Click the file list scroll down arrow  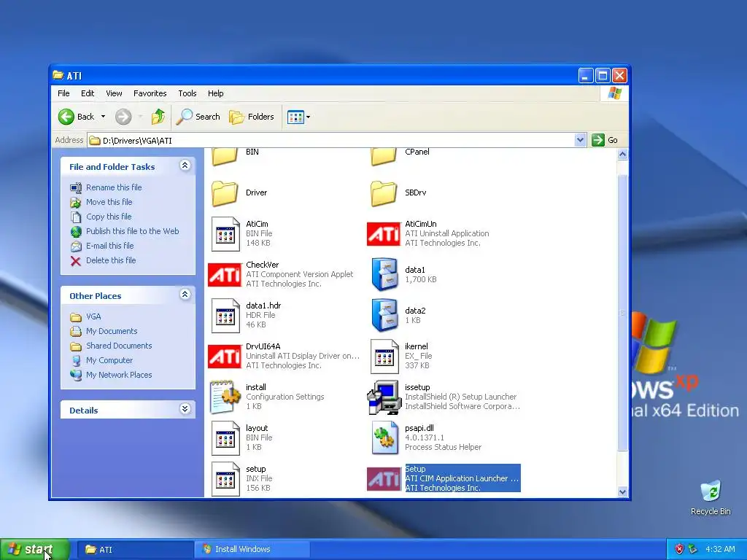[x=622, y=492]
